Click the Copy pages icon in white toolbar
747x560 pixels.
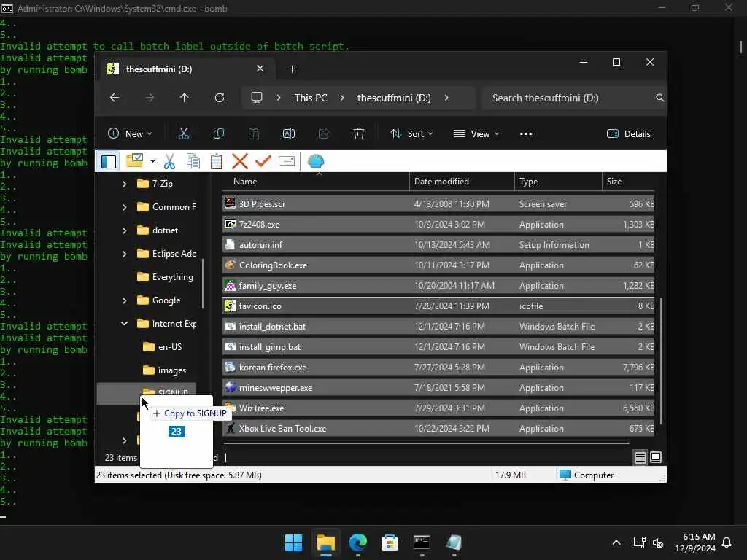[x=193, y=161]
